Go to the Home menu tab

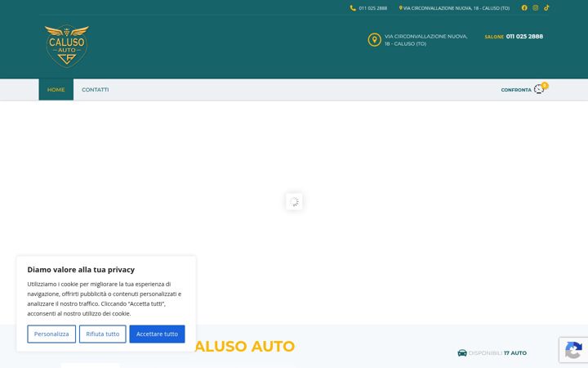tap(56, 89)
